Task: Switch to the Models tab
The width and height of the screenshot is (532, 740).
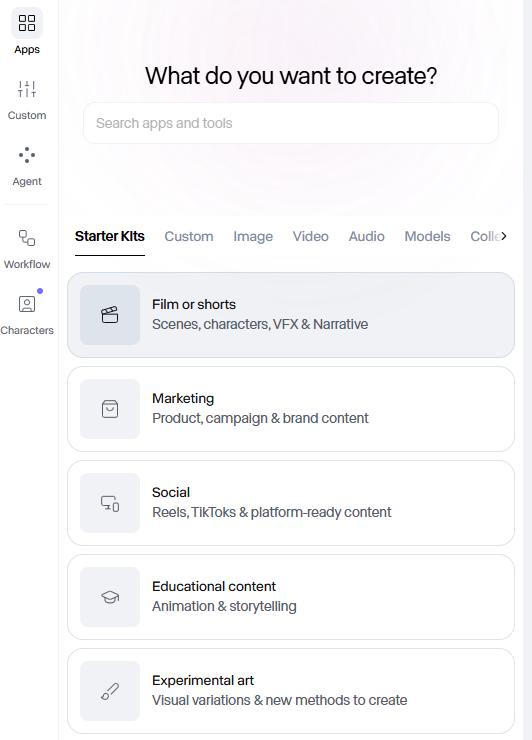Action: click(x=427, y=236)
